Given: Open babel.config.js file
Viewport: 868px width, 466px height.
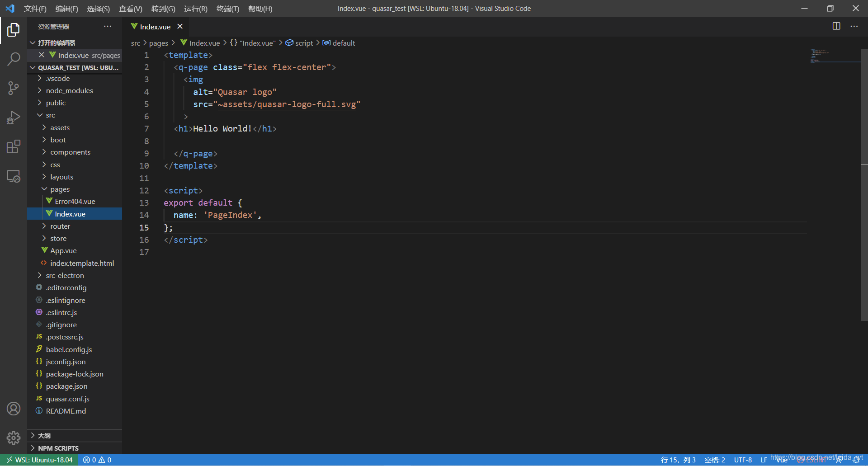Looking at the screenshot, I should tap(75, 349).
